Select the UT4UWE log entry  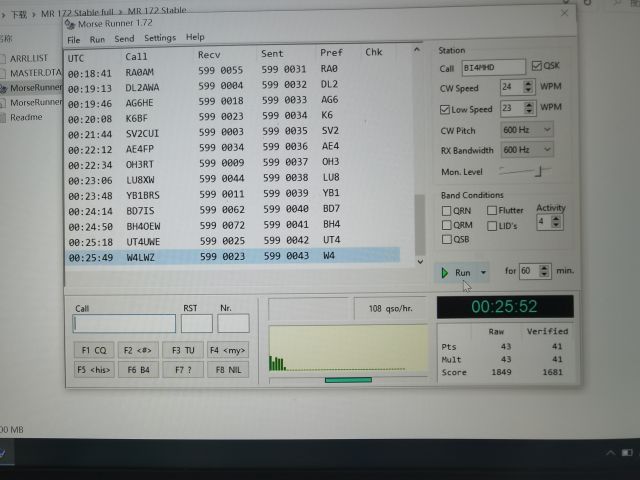pyautogui.click(x=233, y=241)
